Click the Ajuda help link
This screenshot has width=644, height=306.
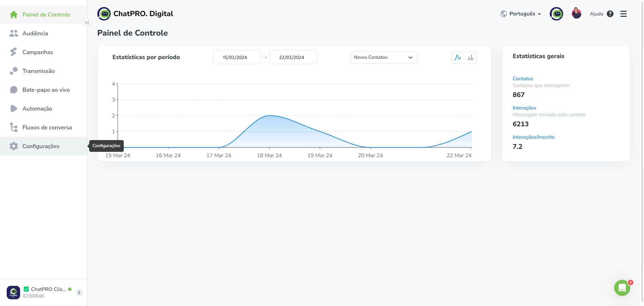(x=596, y=14)
